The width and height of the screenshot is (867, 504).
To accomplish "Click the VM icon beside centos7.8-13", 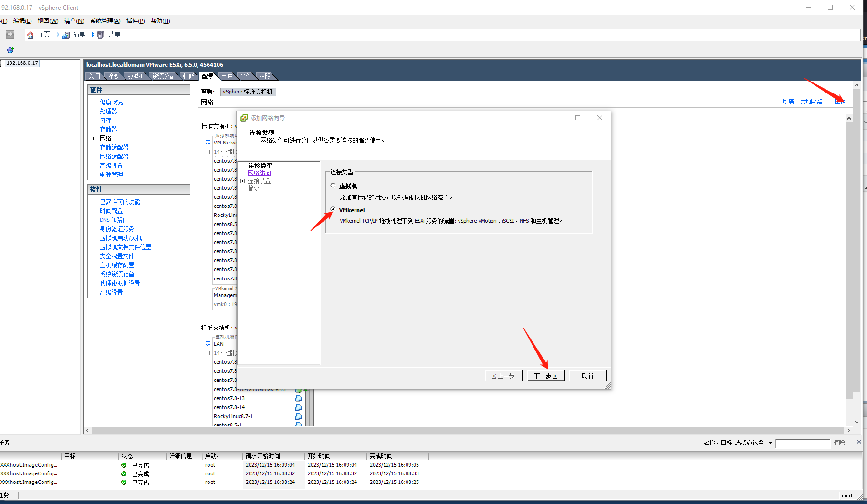I will 299,399.
